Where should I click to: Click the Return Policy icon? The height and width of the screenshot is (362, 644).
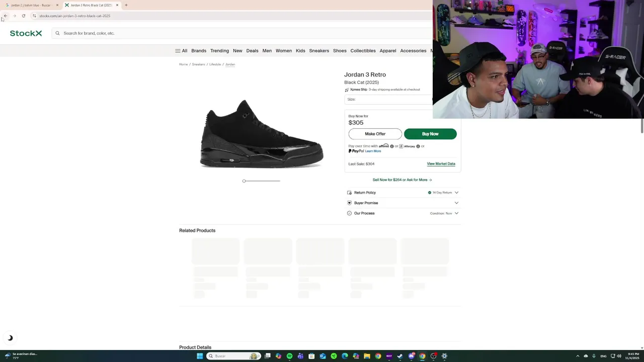(x=349, y=193)
